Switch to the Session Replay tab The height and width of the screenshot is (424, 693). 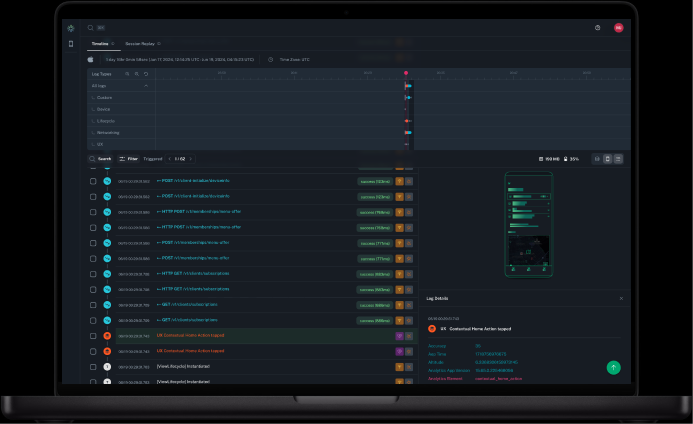click(x=140, y=44)
